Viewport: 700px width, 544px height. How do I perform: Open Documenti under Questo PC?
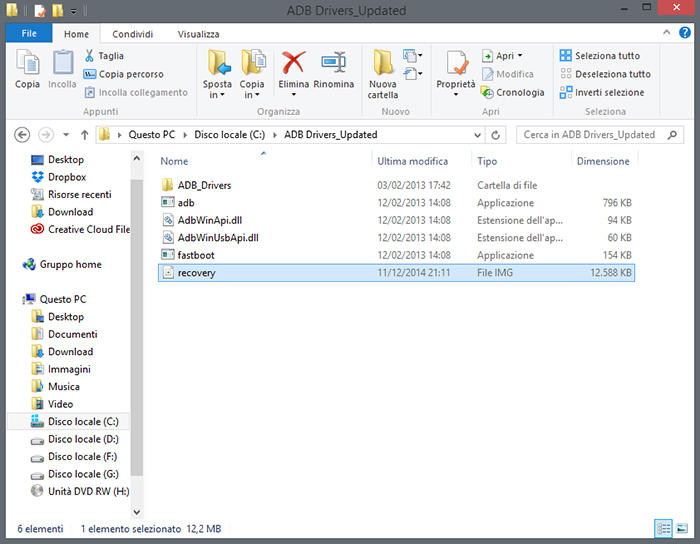64,334
